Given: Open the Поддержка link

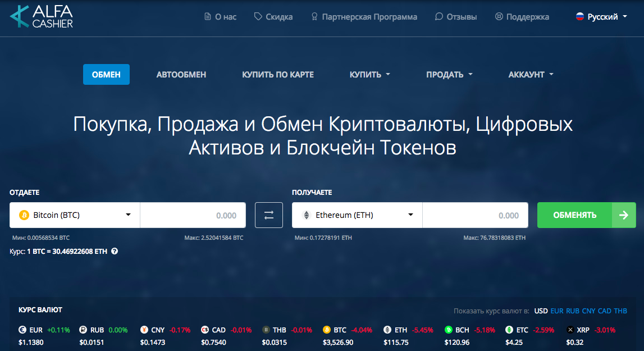Looking at the screenshot, I should pyautogui.click(x=522, y=16).
